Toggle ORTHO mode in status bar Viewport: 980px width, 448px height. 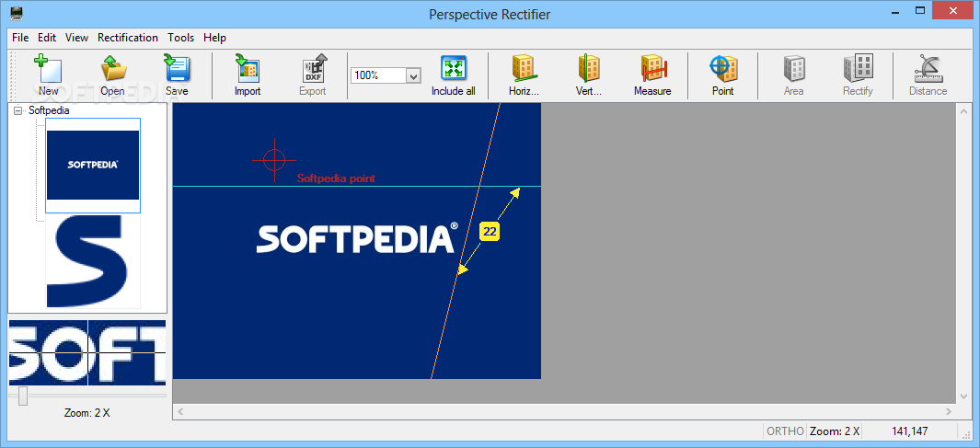tap(784, 431)
